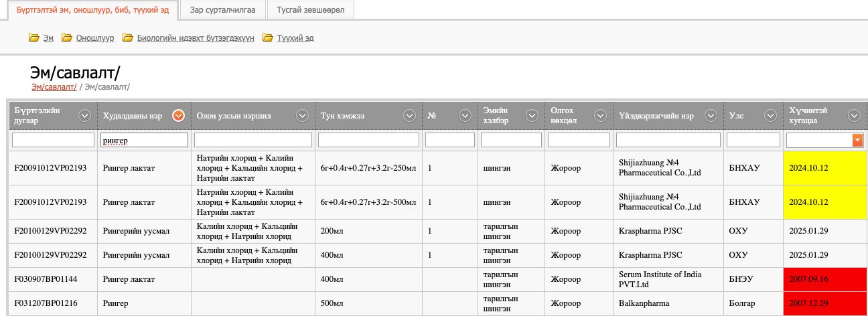
Task: Click the folder icon beside Эм
Action: (33, 38)
